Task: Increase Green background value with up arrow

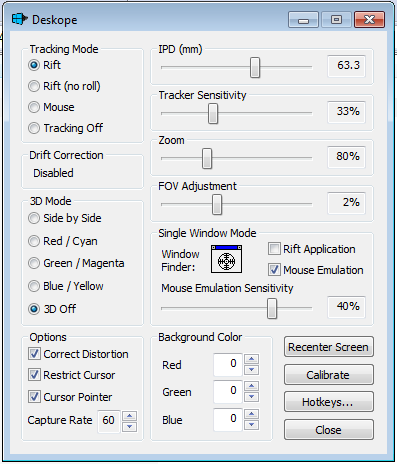Action: (252, 386)
